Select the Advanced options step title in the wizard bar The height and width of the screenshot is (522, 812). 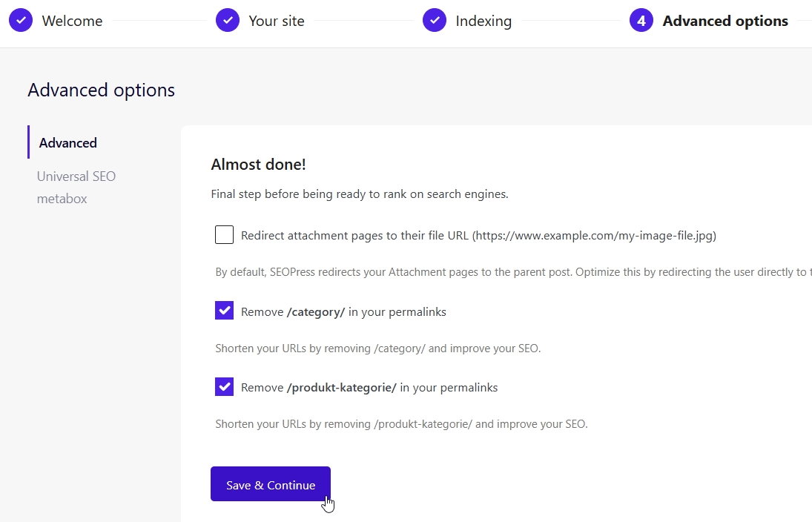click(x=725, y=21)
